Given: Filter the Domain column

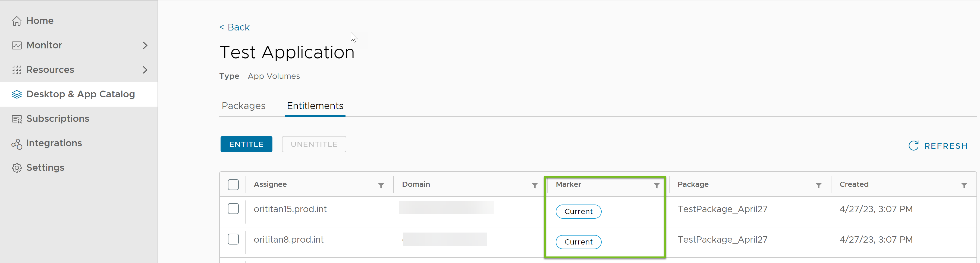Looking at the screenshot, I should (535, 185).
